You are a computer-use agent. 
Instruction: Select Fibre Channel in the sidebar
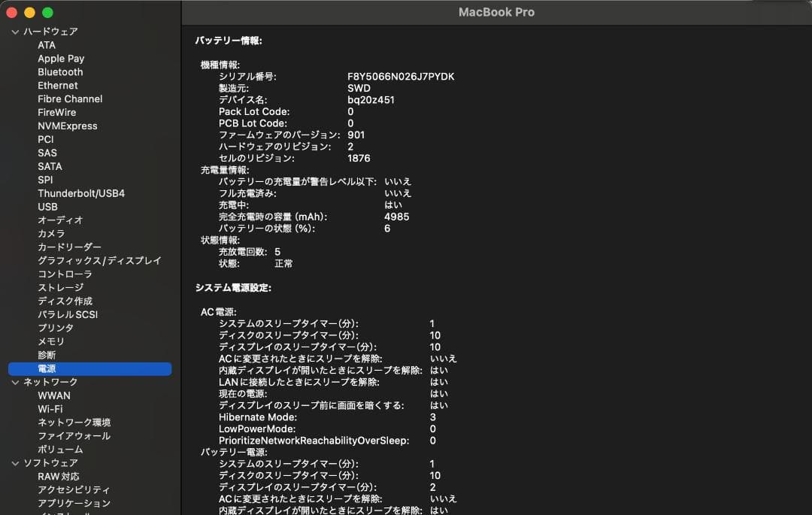coord(70,98)
